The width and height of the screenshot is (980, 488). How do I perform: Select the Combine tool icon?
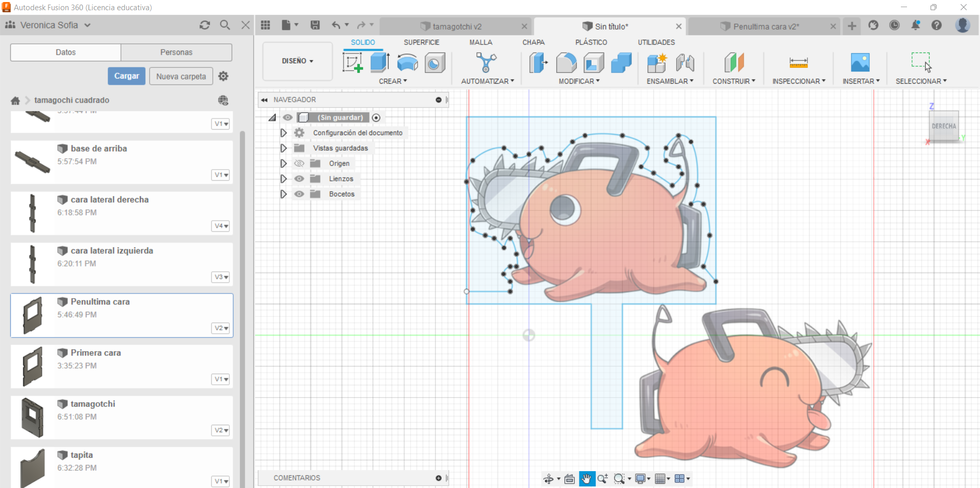621,63
